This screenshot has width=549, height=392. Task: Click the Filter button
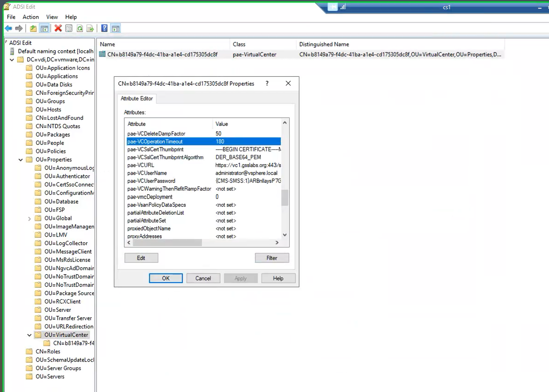[x=272, y=258]
